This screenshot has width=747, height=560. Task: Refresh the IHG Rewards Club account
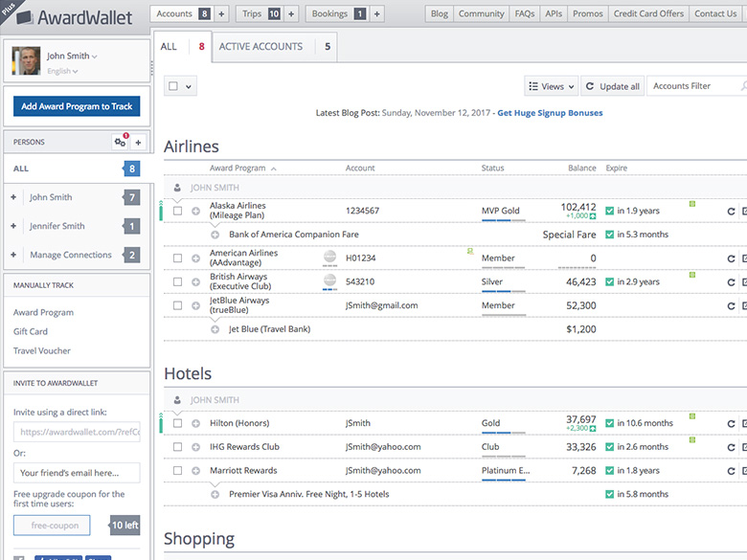pos(731,447)
